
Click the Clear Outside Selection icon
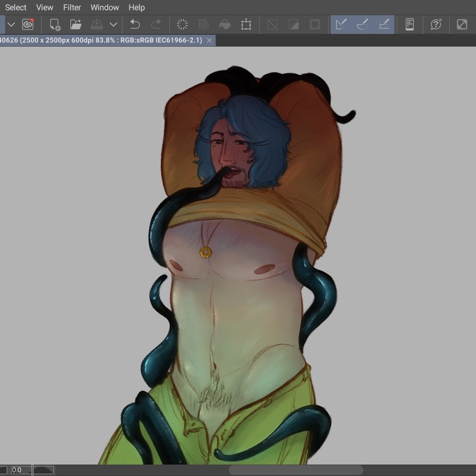(203, 24)
